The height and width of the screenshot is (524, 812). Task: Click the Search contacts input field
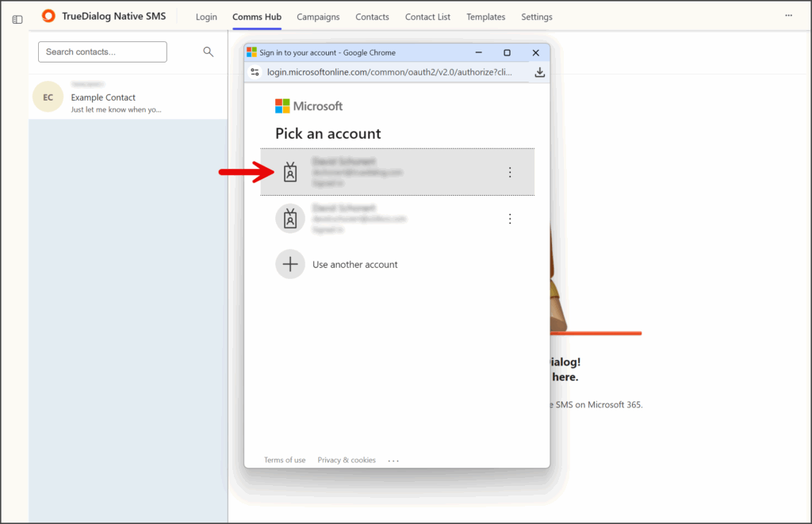click(102, 52)
